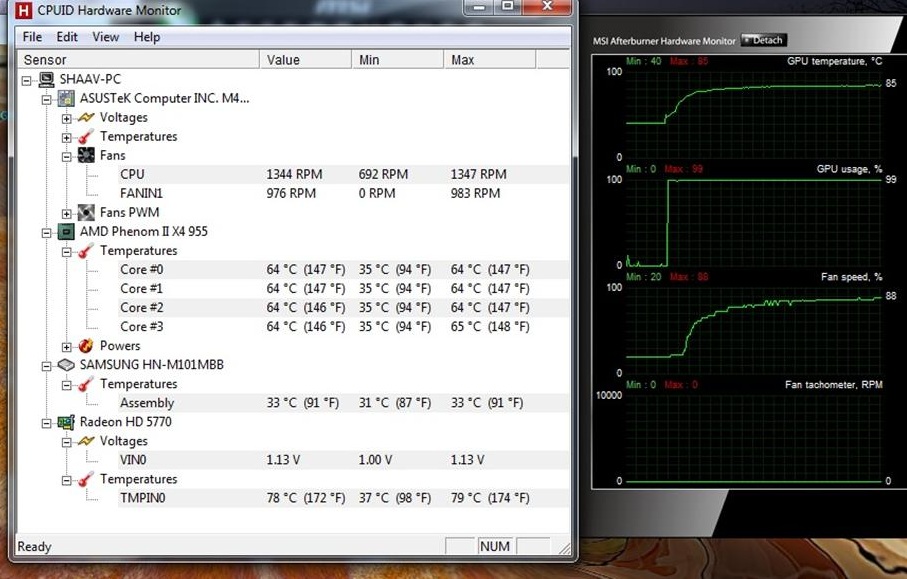This screenshot has height=579, width=907.
Task: Collapse the Fans node
Action: pos(66,157)
